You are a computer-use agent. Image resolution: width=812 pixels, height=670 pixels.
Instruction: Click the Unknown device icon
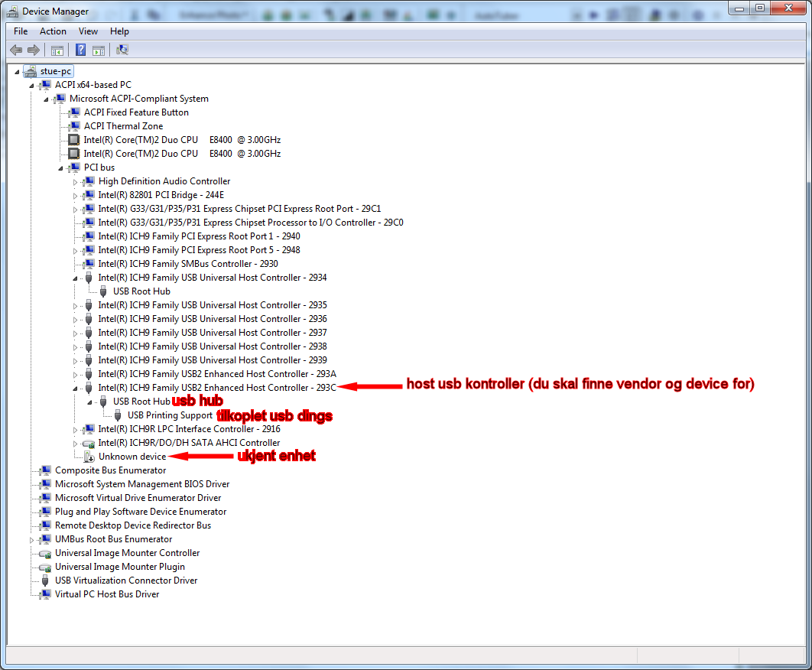[89, 457]
